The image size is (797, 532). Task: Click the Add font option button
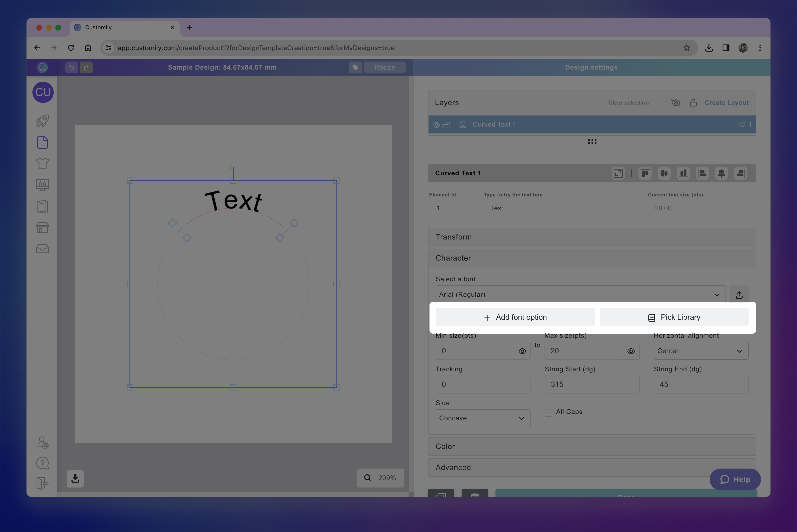click(515, 317)
